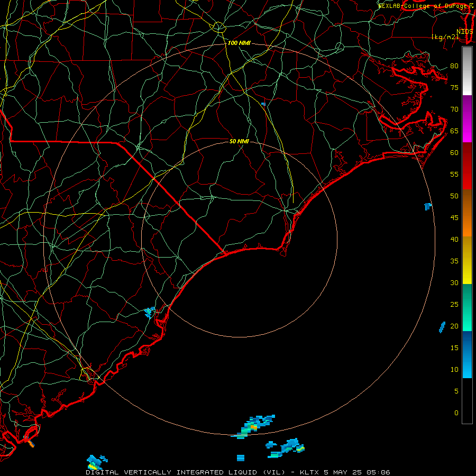Image resolution: width=476 pixels, height=476 pixels.
Task: Click the echo cluster with yellow core south of the 100 NMI ring
Action: 286,447
